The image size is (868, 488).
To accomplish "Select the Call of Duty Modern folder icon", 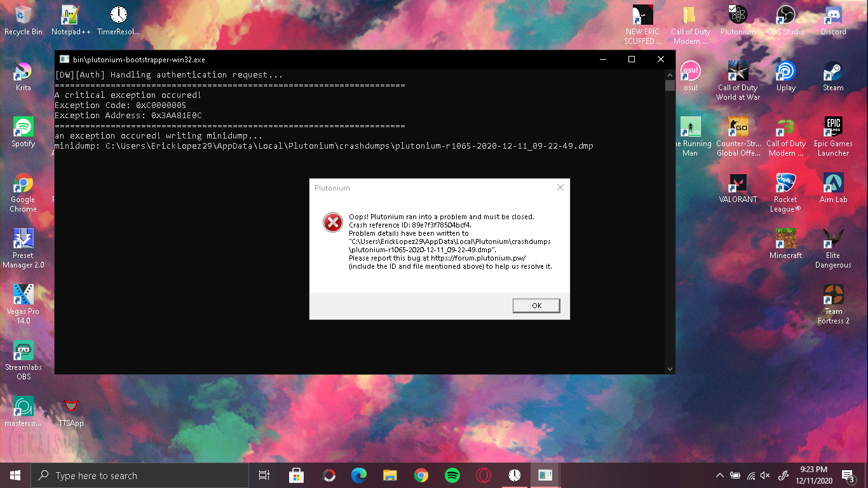I will (691, 25).
